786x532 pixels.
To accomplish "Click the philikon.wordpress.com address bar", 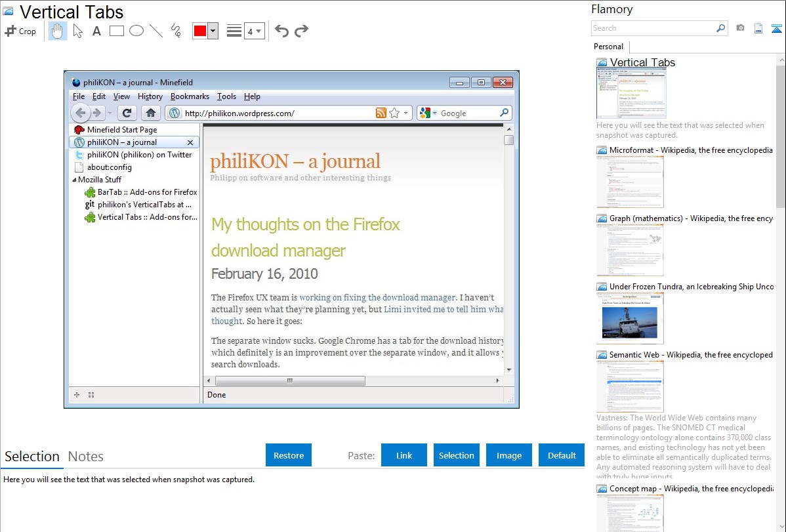I will click(x=278, y=113).
